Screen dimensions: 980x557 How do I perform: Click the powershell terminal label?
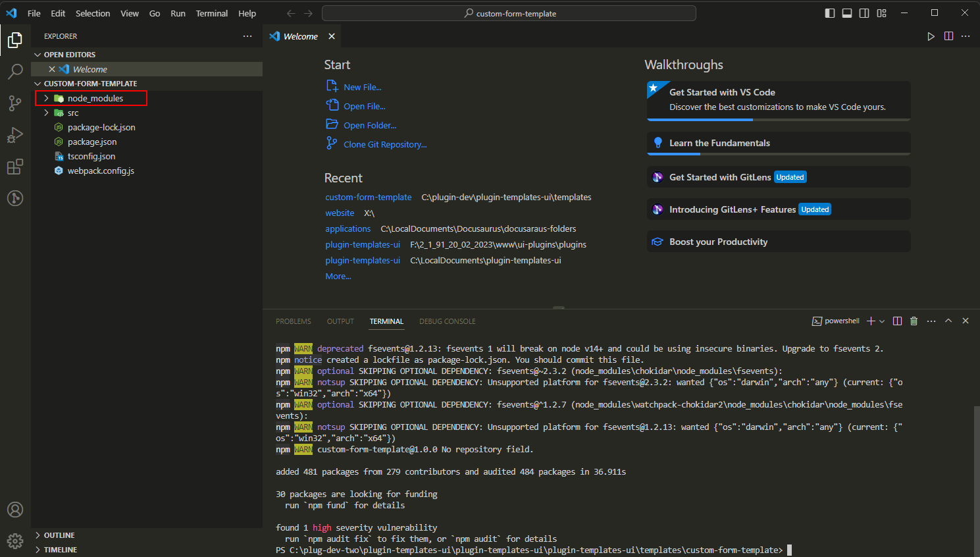click(x=836, y=321)
